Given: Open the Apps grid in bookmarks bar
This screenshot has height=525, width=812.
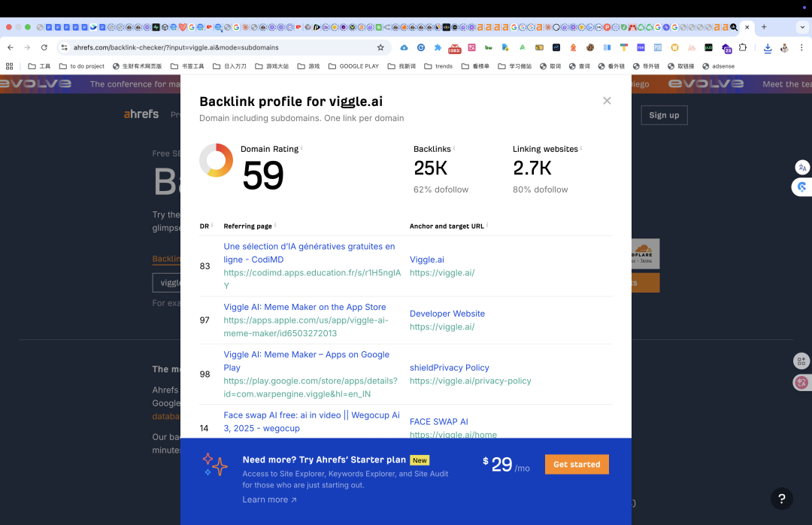Looking at the screenshot, I should coord(9,66).
